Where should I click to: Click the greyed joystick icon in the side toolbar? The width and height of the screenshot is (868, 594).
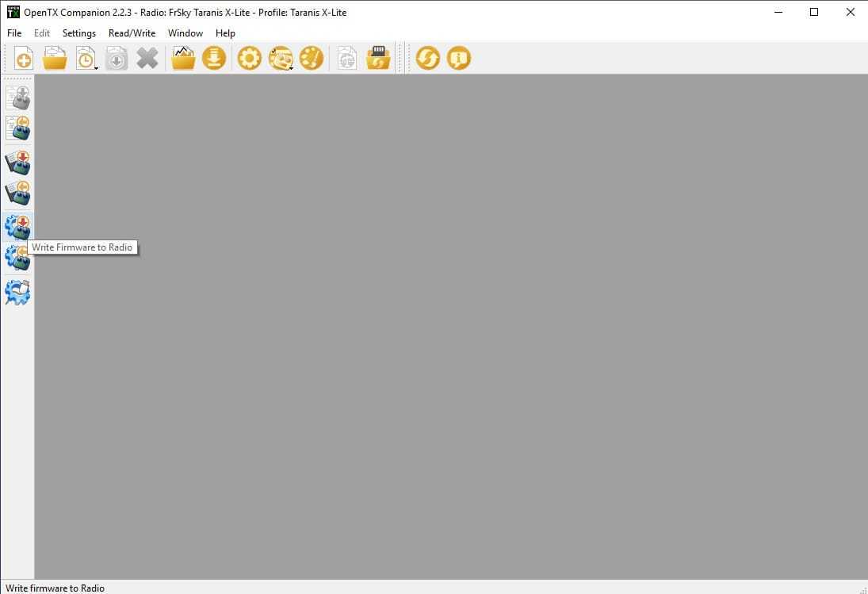[x=17, y=98]
